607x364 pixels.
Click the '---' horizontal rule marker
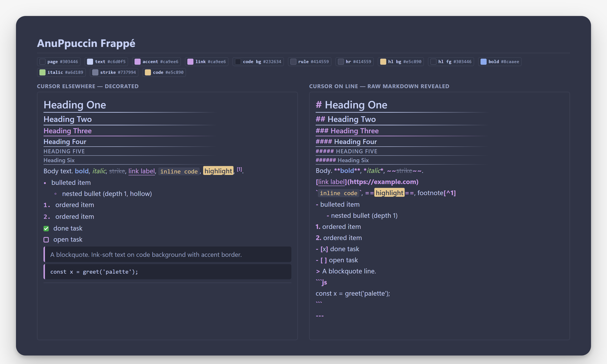coord(320,316)
